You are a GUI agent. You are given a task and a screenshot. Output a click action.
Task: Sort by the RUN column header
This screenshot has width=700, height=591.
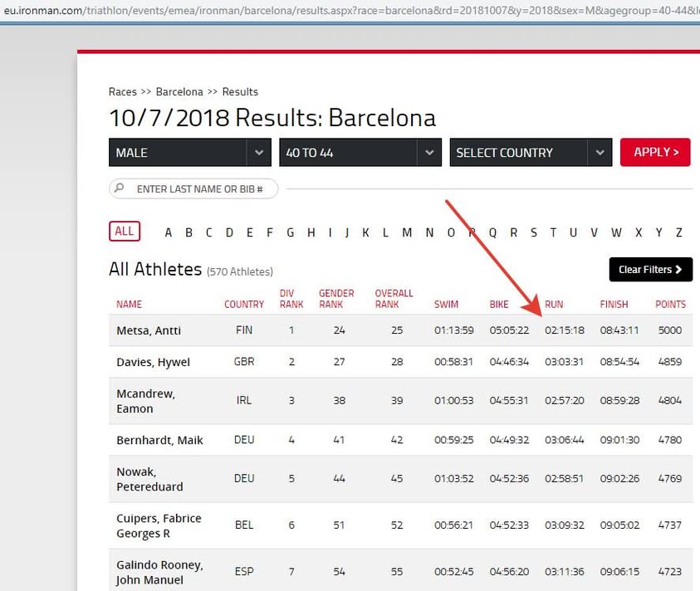554,305
